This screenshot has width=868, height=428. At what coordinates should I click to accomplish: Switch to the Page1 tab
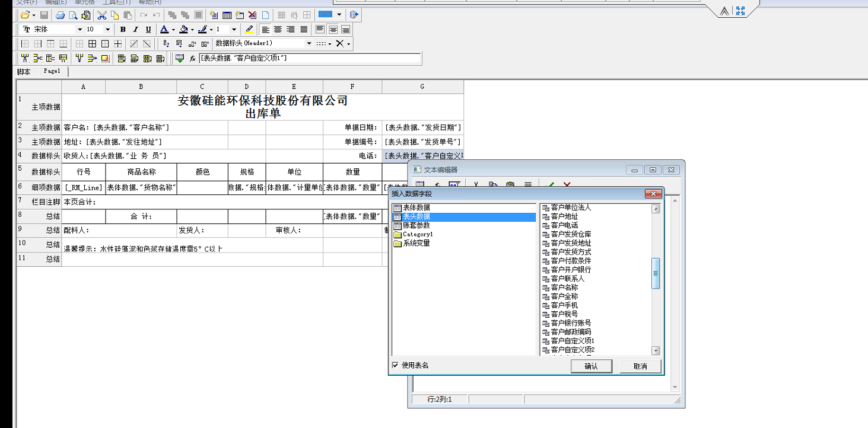tap(52, 71)
